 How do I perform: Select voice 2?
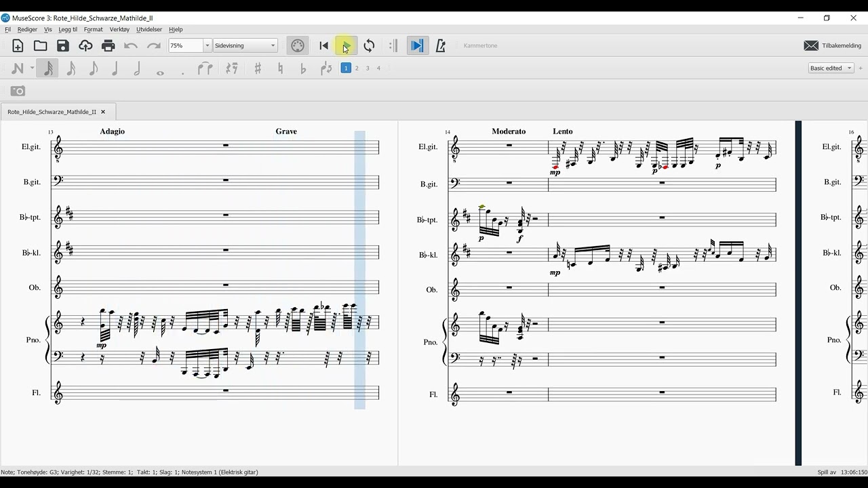[357, 68]
